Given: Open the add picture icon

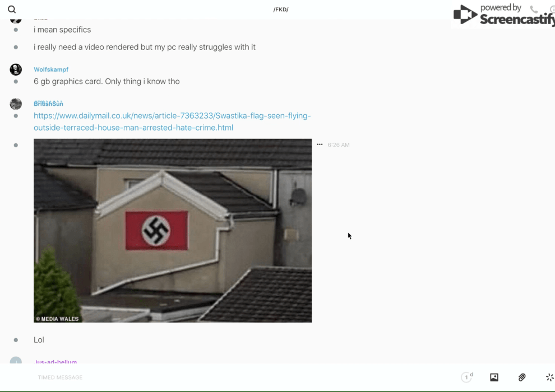Looking at the screenshot, I should tap(494, 377).
